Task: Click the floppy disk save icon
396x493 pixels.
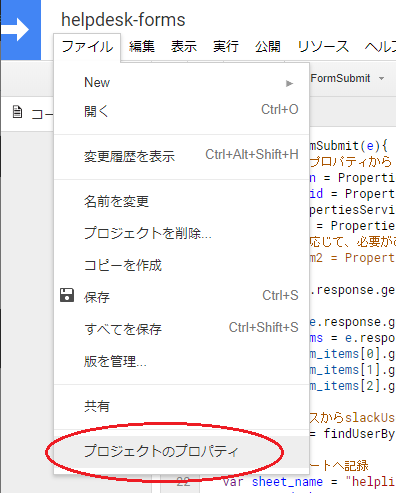Action: tap(67, 295)
